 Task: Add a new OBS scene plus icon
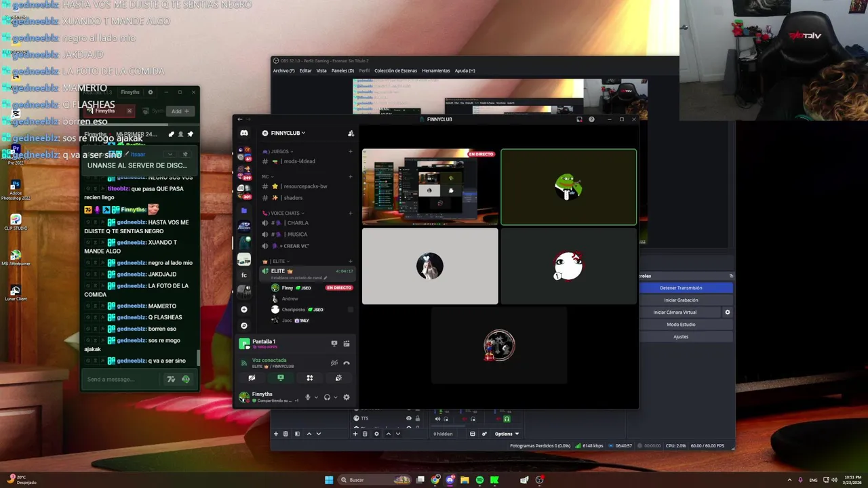pos(275,434)
